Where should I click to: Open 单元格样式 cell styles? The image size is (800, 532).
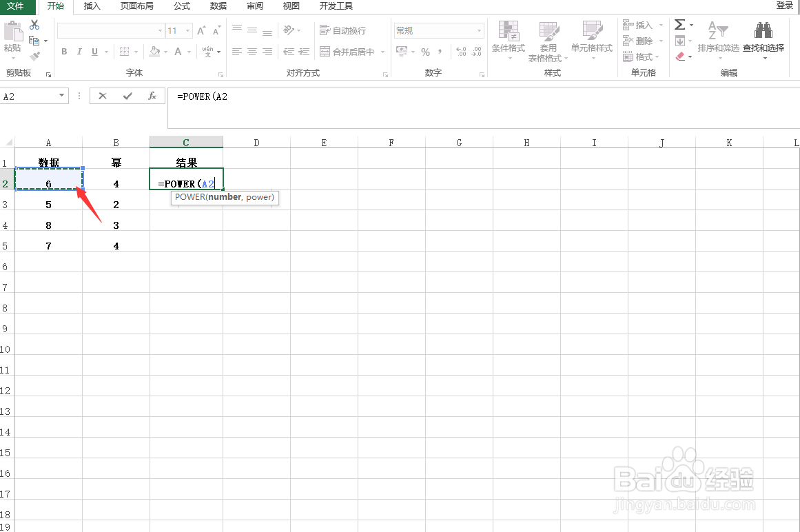[592, 41]
